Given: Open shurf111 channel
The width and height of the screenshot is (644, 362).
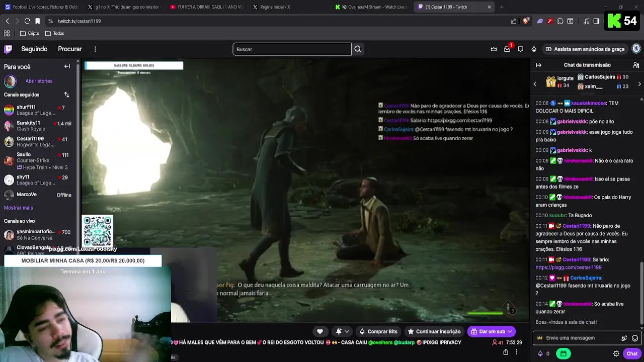Looking at the screenshot, I should [x=38, y=110].
